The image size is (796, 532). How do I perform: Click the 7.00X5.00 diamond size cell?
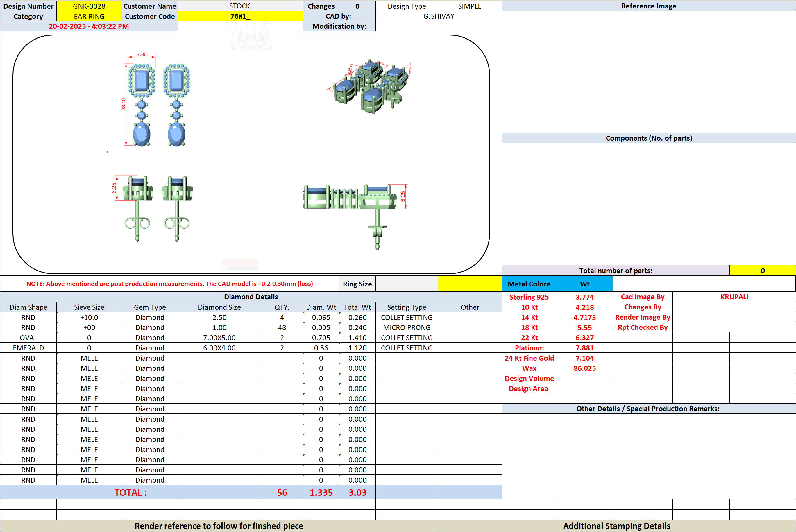click(219, 338)
